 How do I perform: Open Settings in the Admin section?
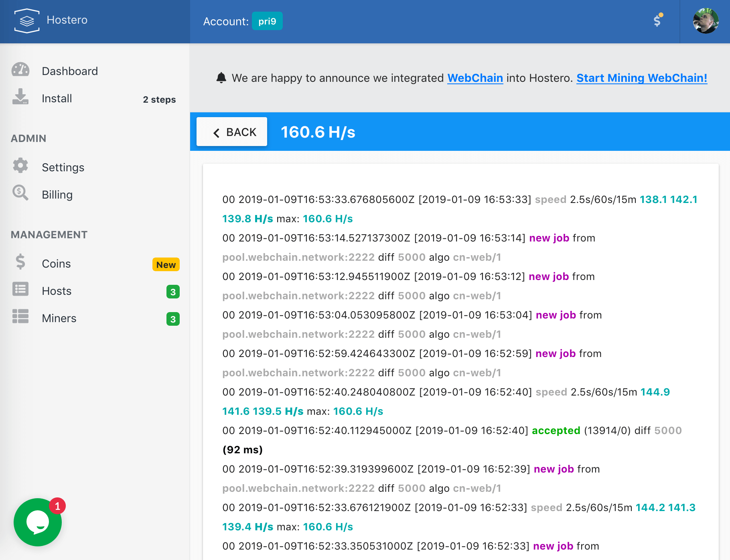[x=63, y=167]
